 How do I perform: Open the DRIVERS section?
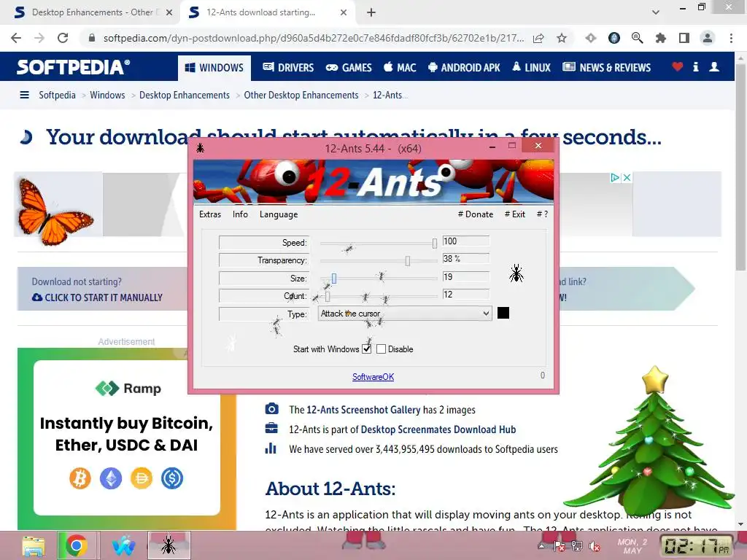coord(288,68)
